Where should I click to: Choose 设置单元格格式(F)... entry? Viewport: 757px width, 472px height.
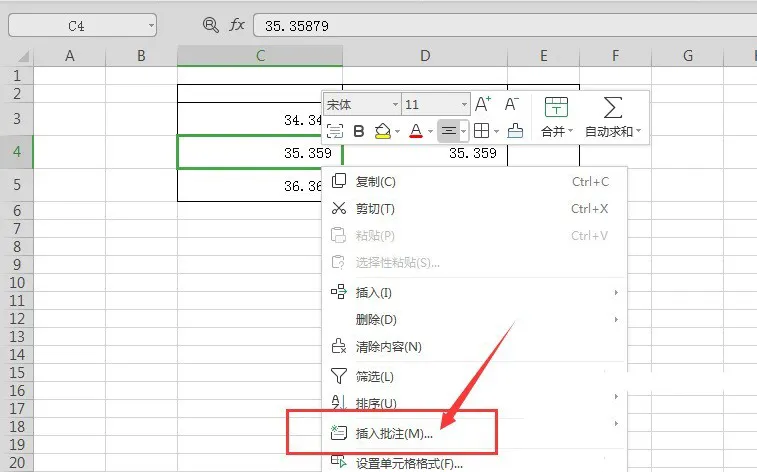[x=475, y=463]
